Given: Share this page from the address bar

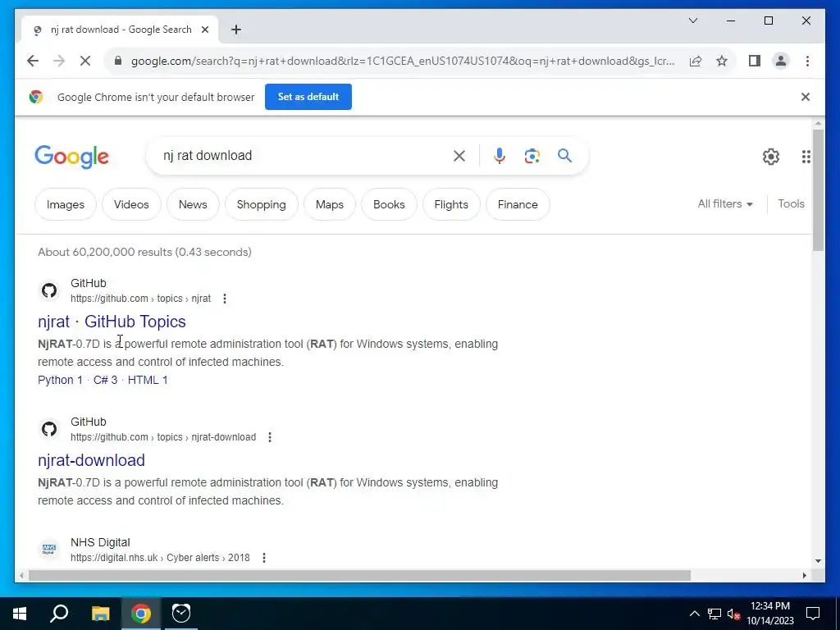Looking at the screenshot, I should point(696,61).
